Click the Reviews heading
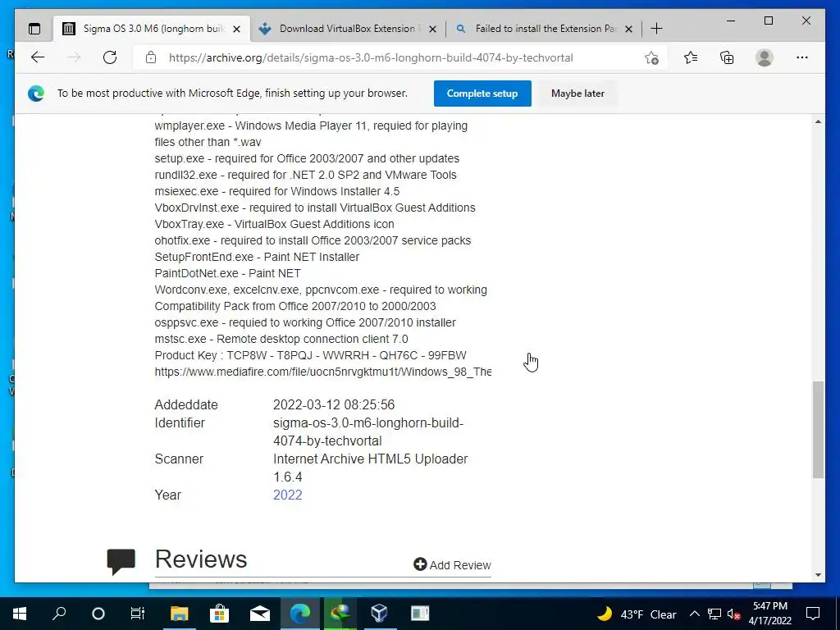The image size is (840, 630). click(201, 559)
